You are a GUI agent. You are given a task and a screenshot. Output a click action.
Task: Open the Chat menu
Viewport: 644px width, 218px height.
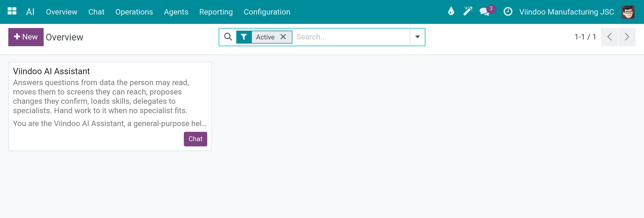pyautogui.click(x=96, y=12)
